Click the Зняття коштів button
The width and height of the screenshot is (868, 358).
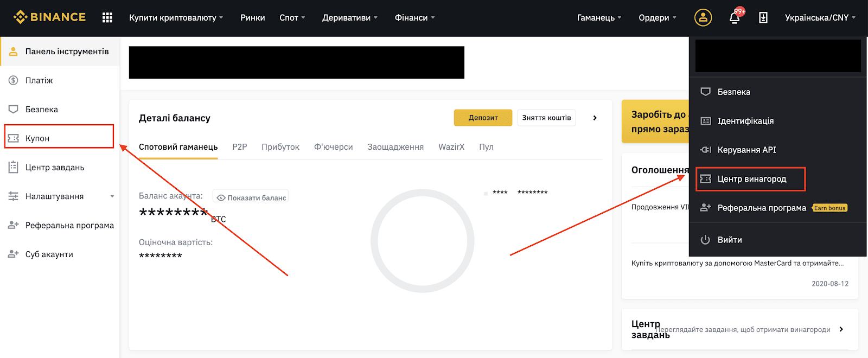click(x=546, y=118)
